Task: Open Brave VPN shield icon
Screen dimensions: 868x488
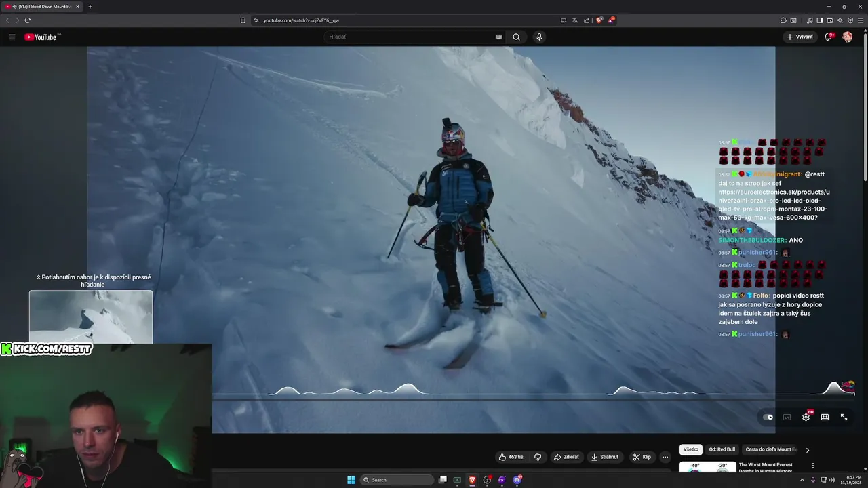Action: 850,20
